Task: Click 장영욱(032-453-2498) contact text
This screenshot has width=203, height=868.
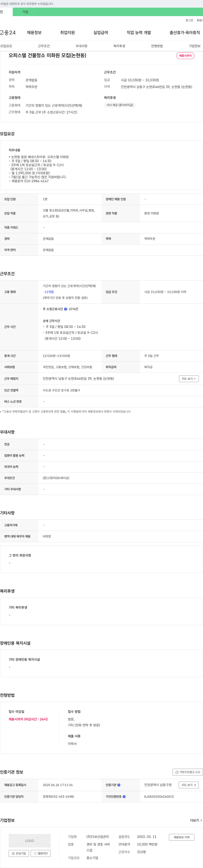Action: click(x=58, y=797)
